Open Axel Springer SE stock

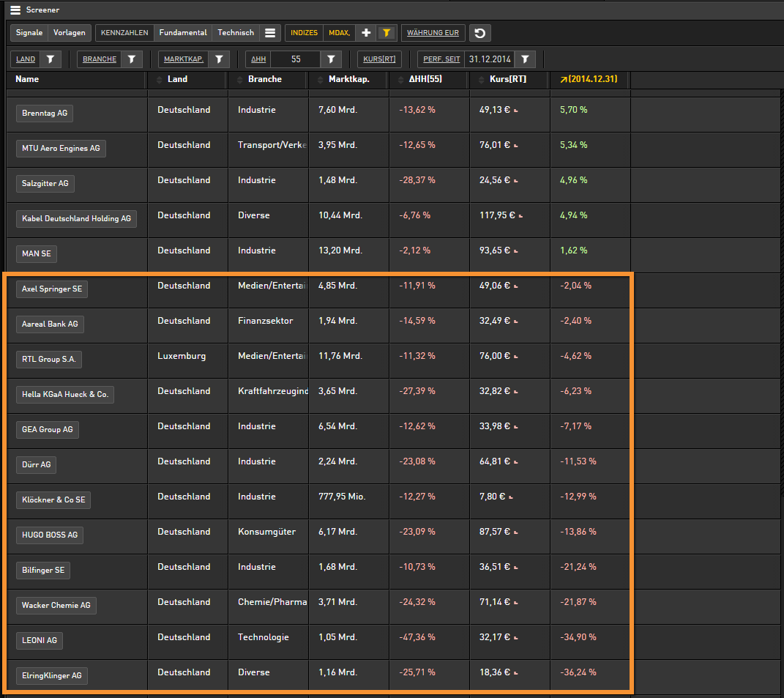52,289
